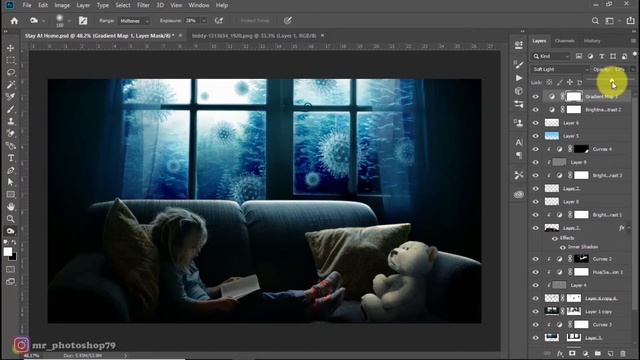This screenshot has width=640, height=360.
Task: Click the share icon at top right
Action: 631,20
